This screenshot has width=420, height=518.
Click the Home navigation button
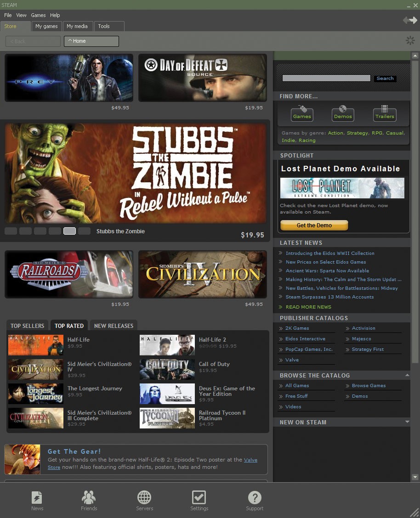(91, 41)
